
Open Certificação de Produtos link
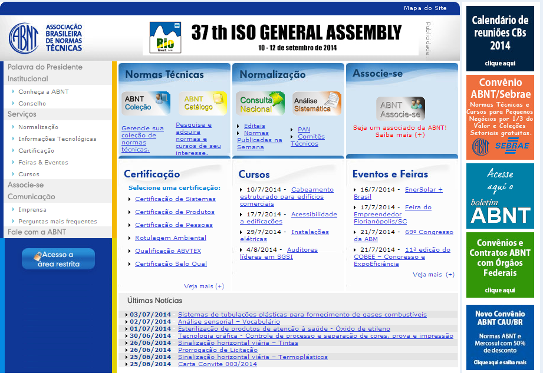175,212
